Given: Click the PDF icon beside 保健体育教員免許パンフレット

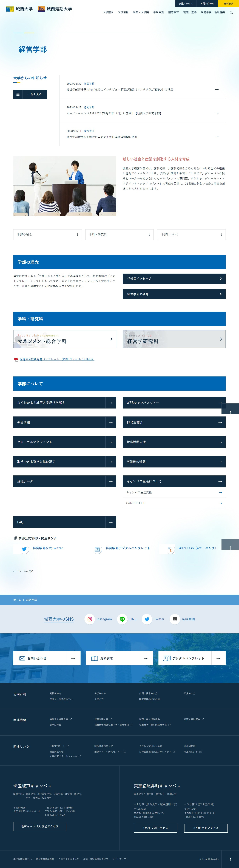Looking at the screenshot, I should tap(16, 359).
